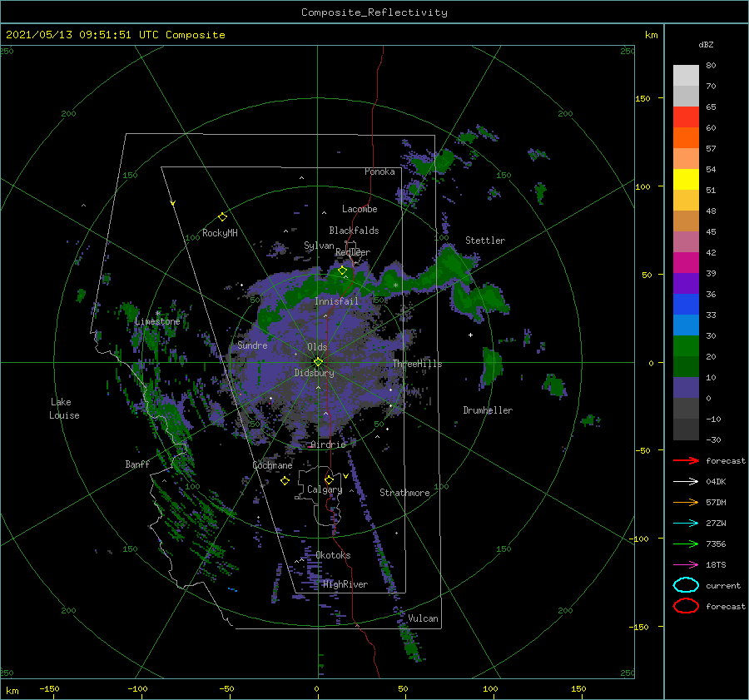Click the Ponoka city label
This screenshot has height=700, width=749.
[x=379, y=171]
